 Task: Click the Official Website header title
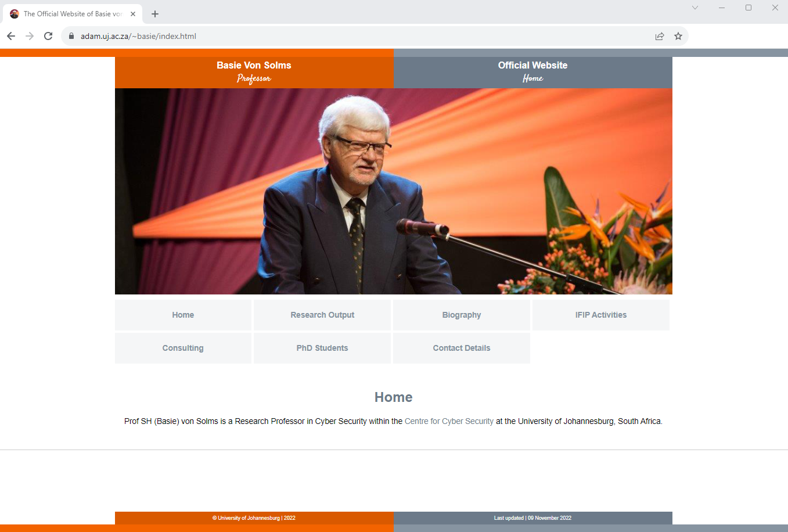click(x=532, y=65)
